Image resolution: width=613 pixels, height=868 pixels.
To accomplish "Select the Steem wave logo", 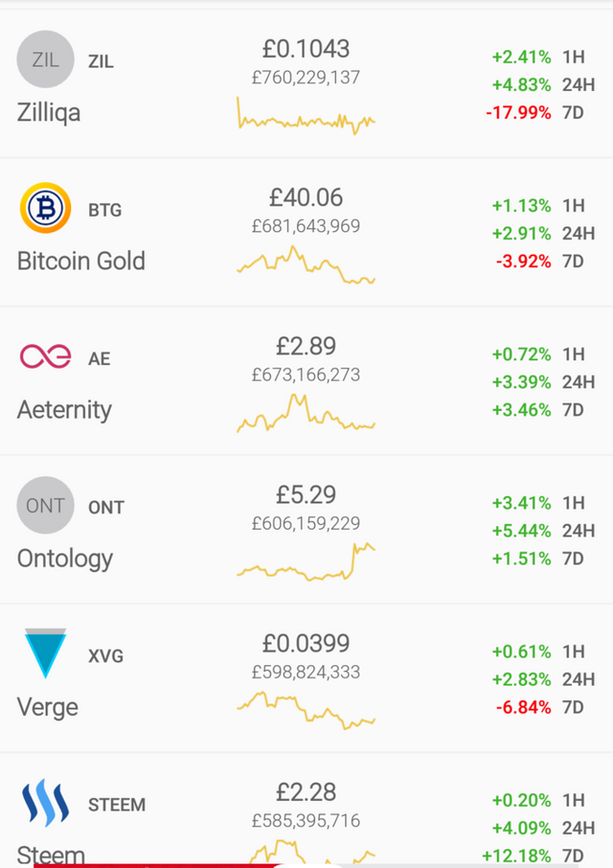I will [45, 803].
